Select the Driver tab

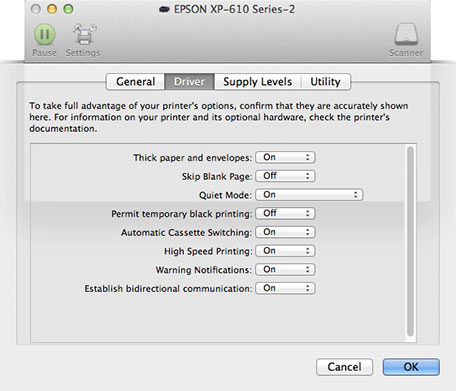189,82
